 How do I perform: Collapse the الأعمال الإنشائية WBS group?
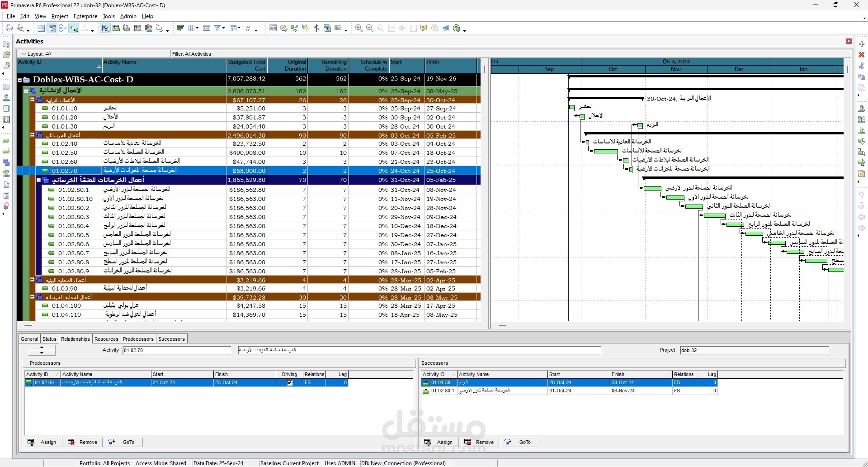pyautogui.click(x=26, y=91)
